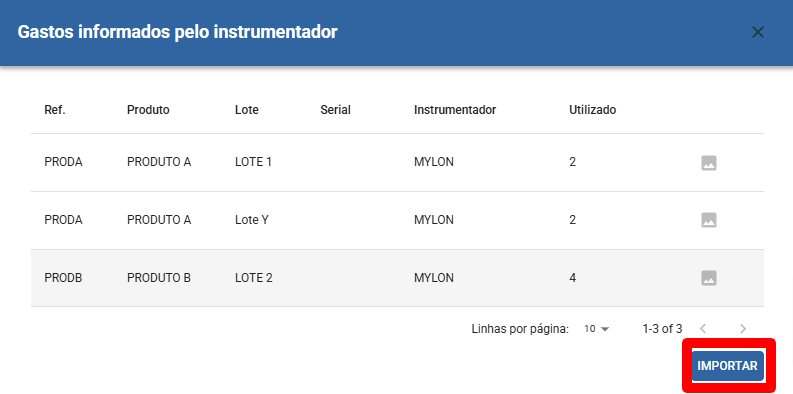Click the IMPORTAR button

727,366
